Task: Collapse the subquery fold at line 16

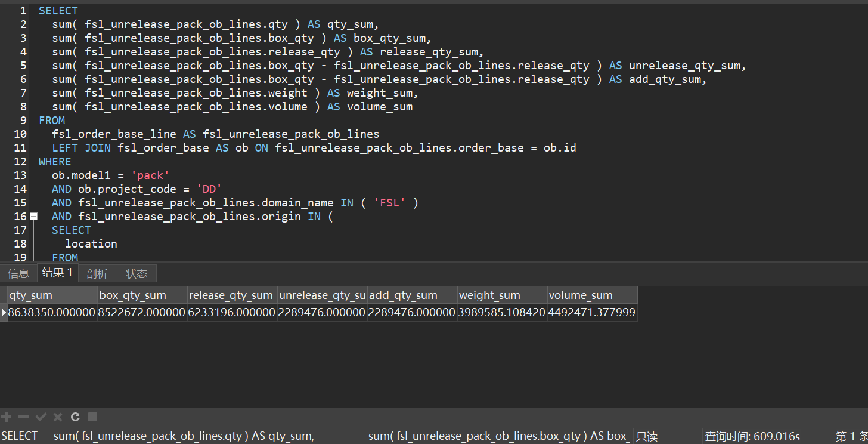Action: coord(34,217)
